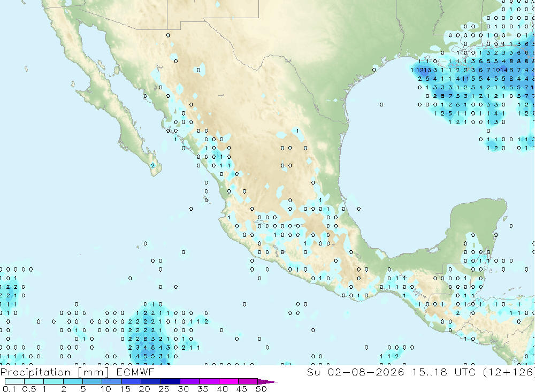Pick the 35–40 mm violet legend segment
The width and height of the screenshot is (535, 392).
(x=209, y=381)
